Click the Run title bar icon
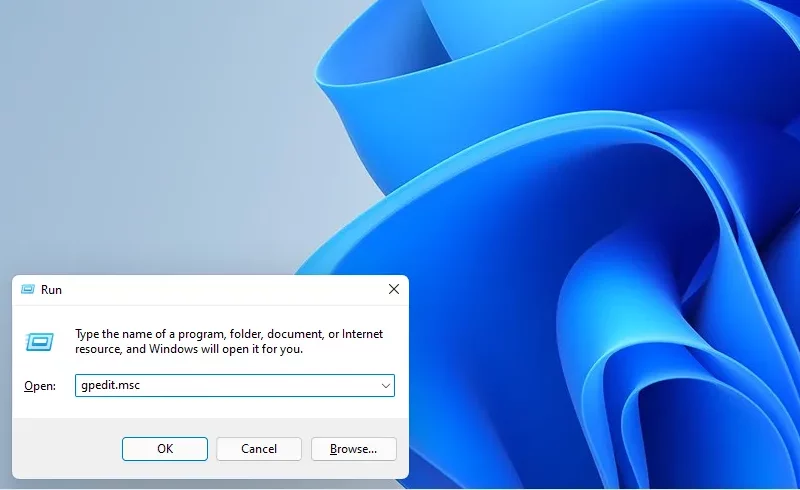This screenshot has height=490, width=800. (x=28, y=289)
